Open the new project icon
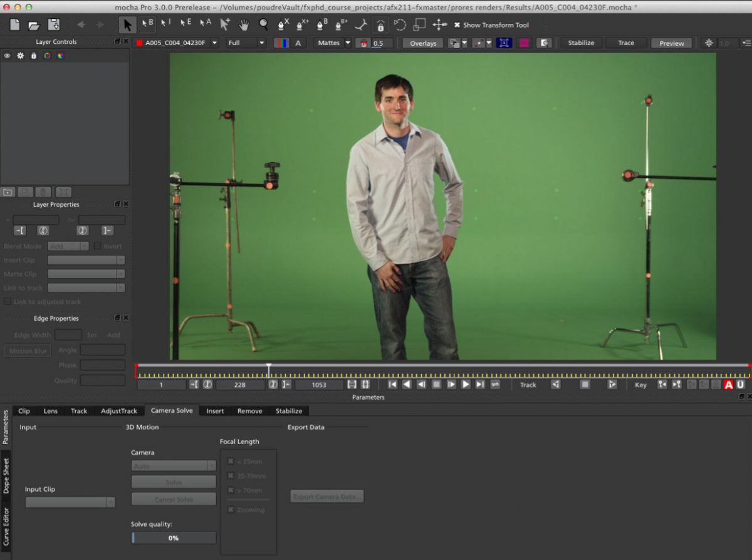752x560 pixels. (14, 24)
